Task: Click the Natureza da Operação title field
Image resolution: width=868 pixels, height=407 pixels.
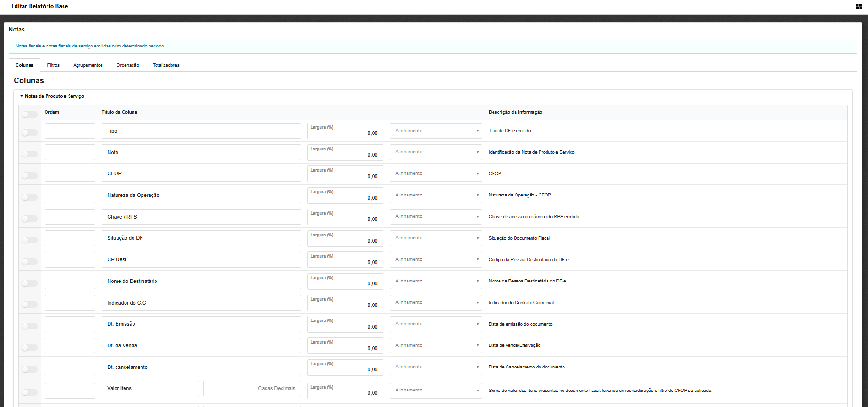Action: tap(201, 196)
